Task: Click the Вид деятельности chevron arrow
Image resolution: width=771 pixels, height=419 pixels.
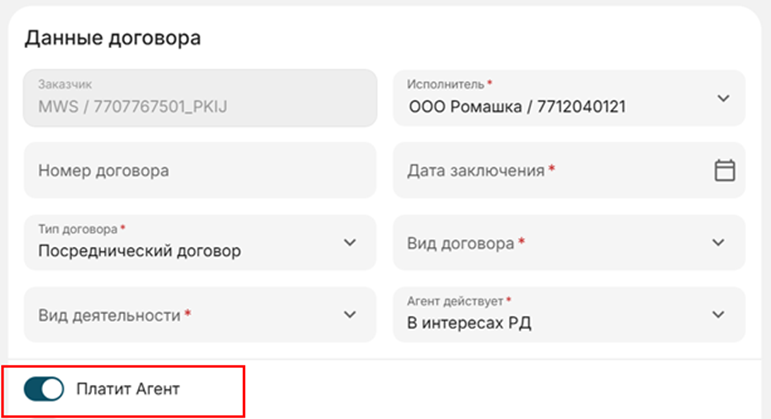Action: 349,315
